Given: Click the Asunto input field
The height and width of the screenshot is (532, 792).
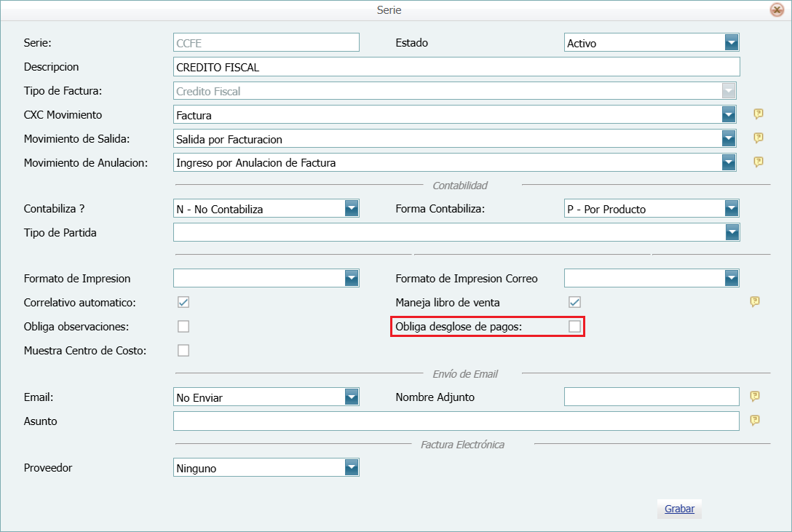Looking at the screenshot, I should click(x=456, y=421).
